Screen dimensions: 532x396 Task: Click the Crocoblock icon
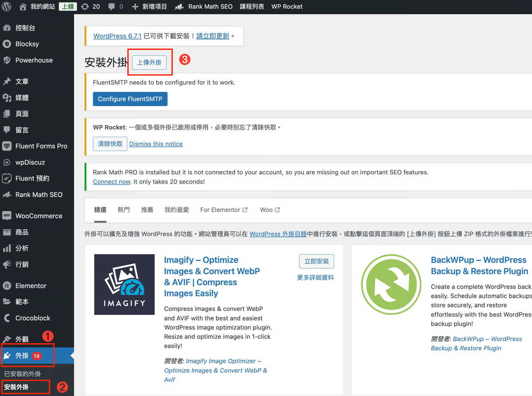(7, 318)
